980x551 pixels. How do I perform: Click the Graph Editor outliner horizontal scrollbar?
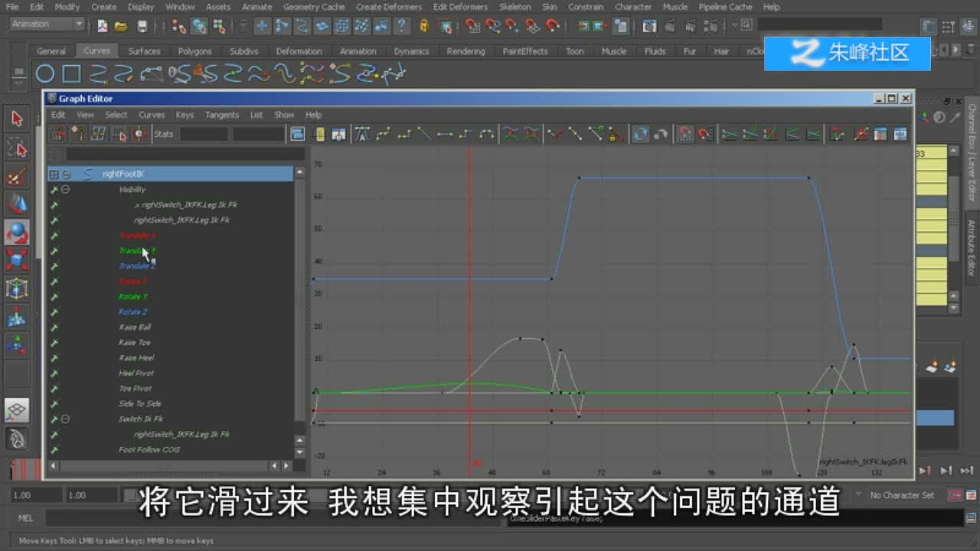click(x=164, y=465)
